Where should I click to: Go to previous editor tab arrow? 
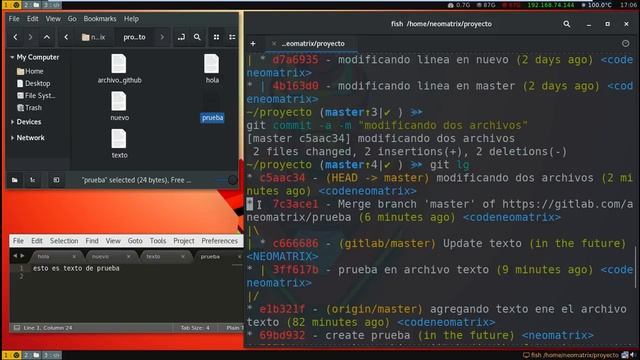tap(15, 256)
